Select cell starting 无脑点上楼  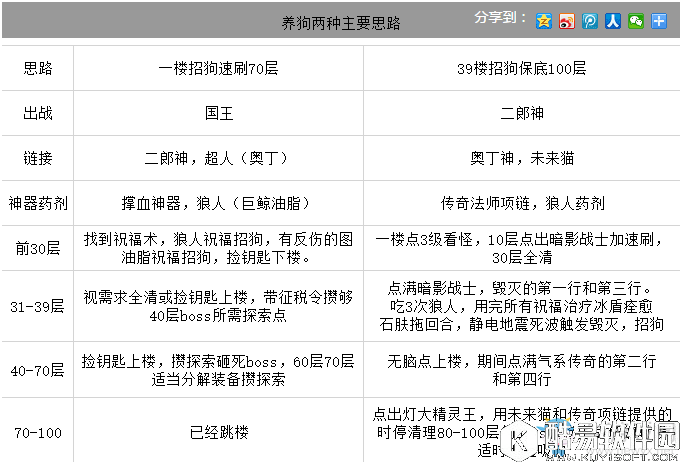coord(522,370)
